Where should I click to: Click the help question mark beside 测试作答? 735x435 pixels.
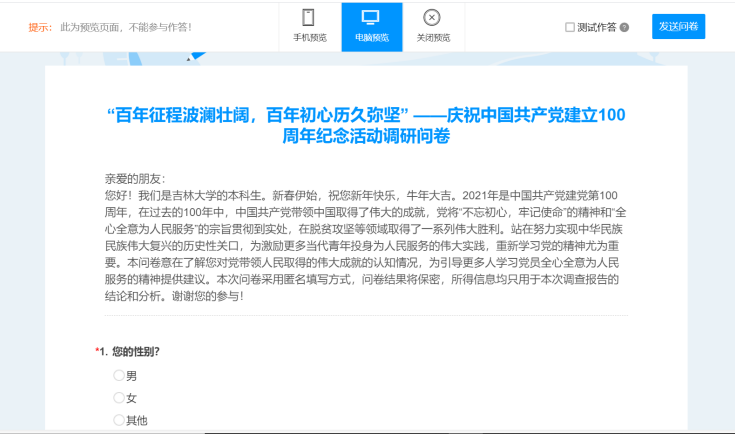pyautogui.click(x=624, y=28)
